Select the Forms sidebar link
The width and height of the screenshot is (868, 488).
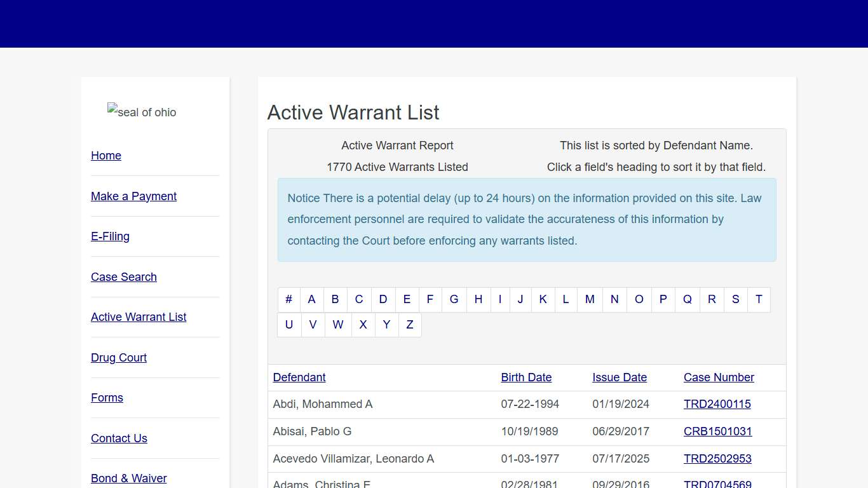107,398
